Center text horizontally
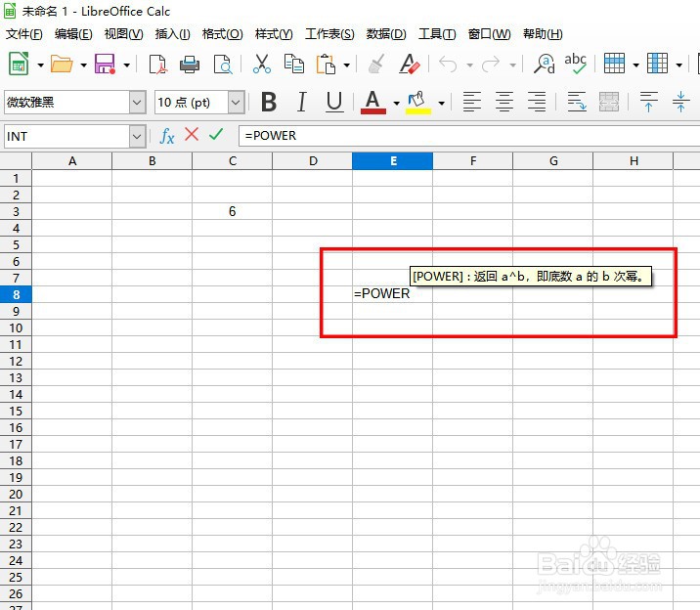Screen dimensions: 700x610 [x=504, y=102]
